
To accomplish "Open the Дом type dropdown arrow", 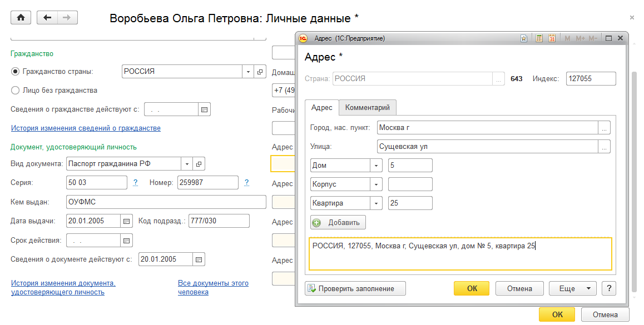I will [377, 166].
